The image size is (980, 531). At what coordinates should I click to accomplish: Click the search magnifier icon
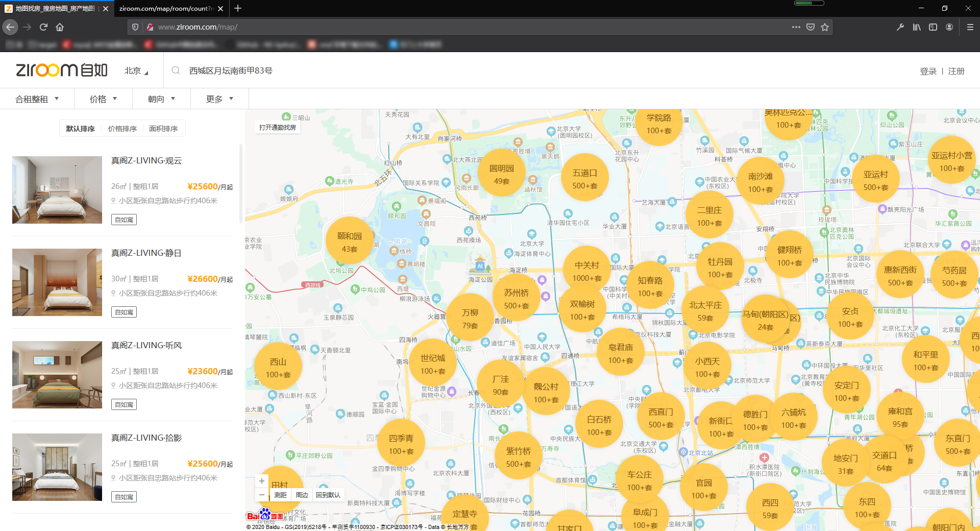click(176, 70)
